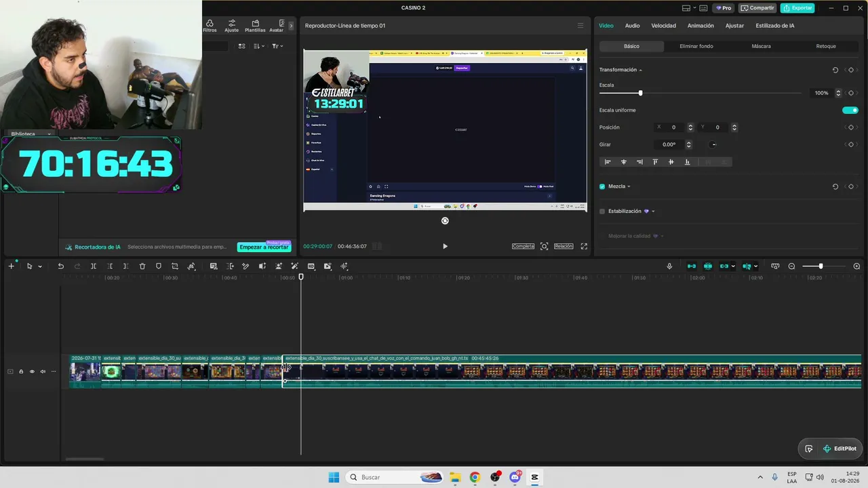Viewport: 868px width, 488px height.
Task: Hide the main track with eye icon
Action: [x=32, y=371]
